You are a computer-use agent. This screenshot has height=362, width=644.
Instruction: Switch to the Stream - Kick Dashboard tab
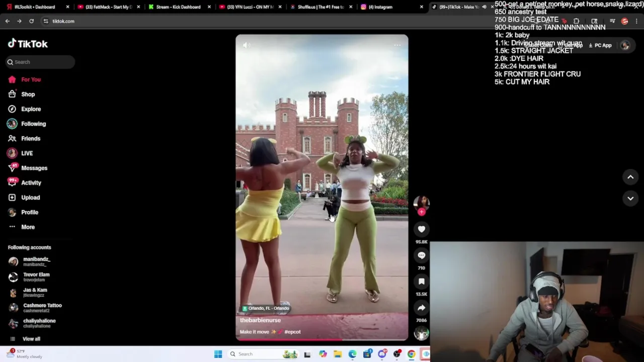(x=178, y=7)
